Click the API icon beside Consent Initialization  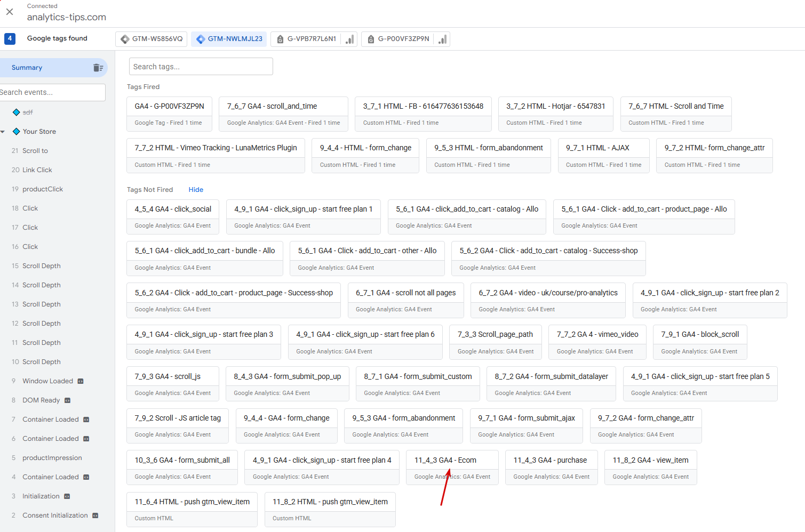pyautogui.click(x=95, y=515)
